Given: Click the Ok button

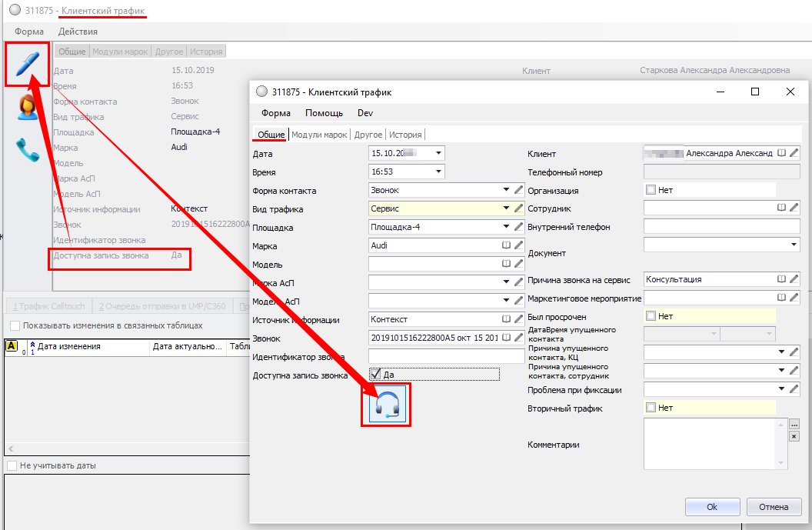Looking at the screenshot, I should 712,507.
